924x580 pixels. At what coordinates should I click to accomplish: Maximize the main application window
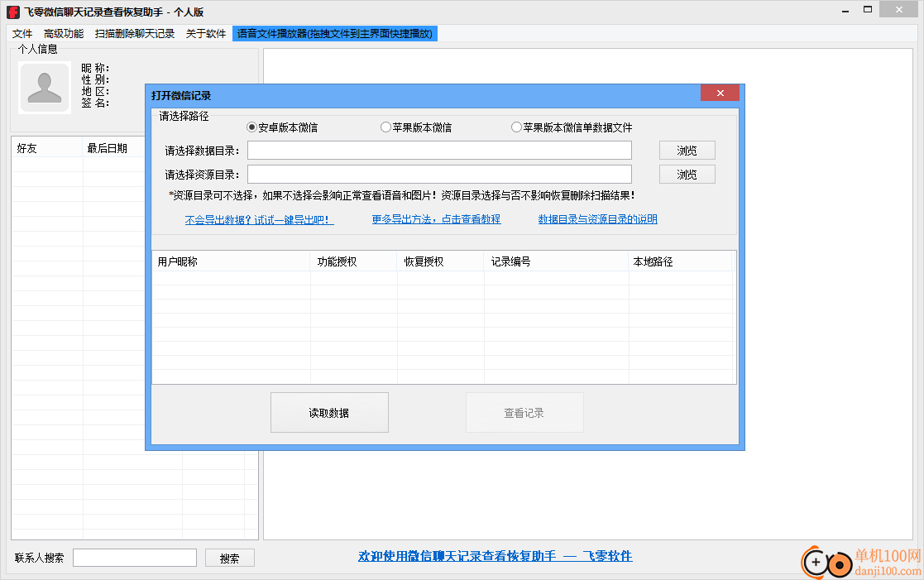(868, 10)
